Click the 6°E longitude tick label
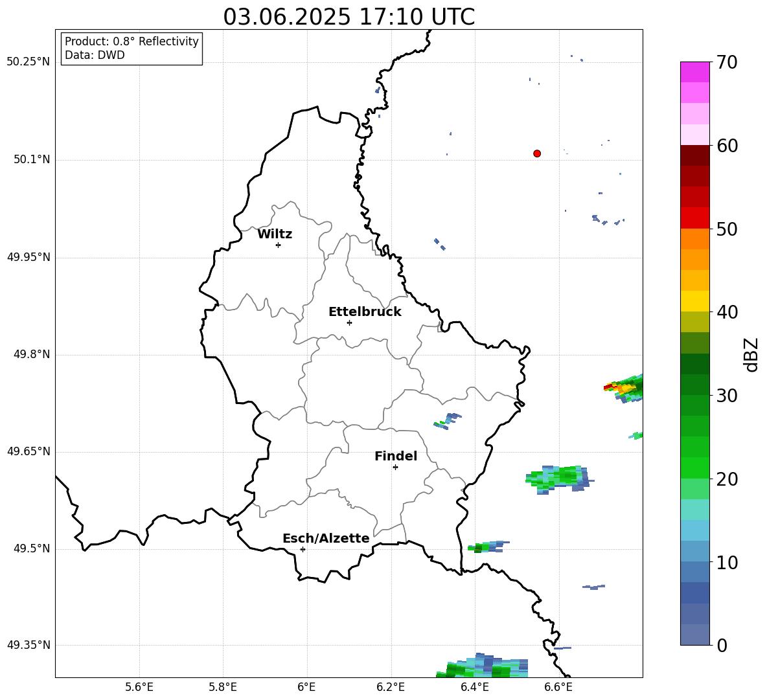The image size is (767, 700). 306,687
